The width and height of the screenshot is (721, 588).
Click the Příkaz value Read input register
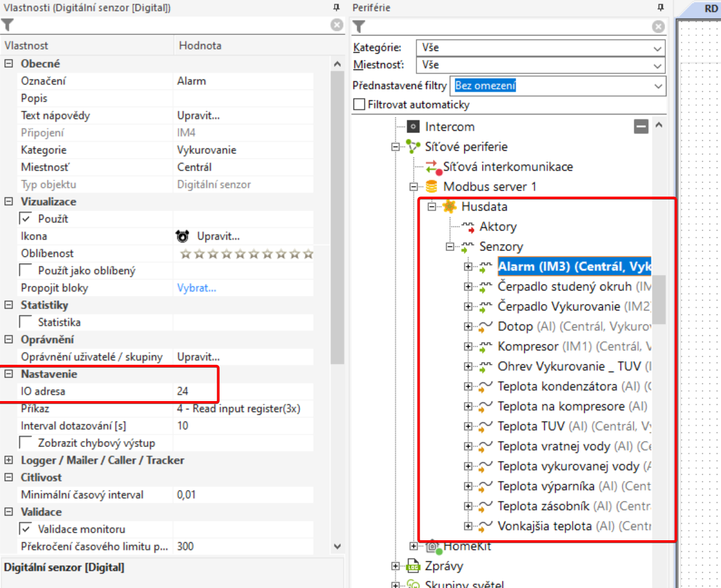239,408
